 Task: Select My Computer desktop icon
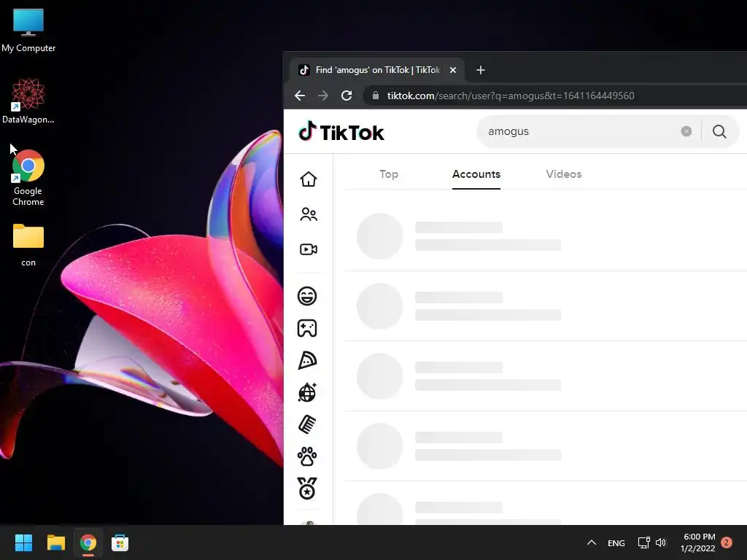pos(28,31)
